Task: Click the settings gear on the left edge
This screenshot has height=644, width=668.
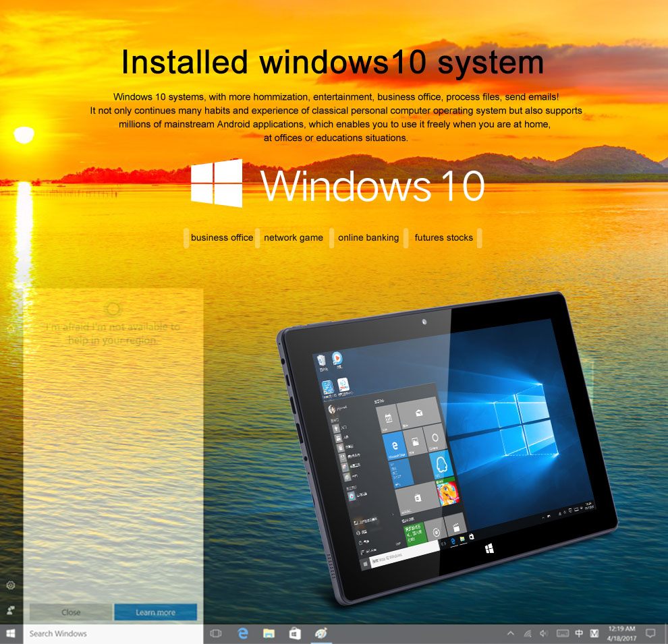Action: click(9, 584)
